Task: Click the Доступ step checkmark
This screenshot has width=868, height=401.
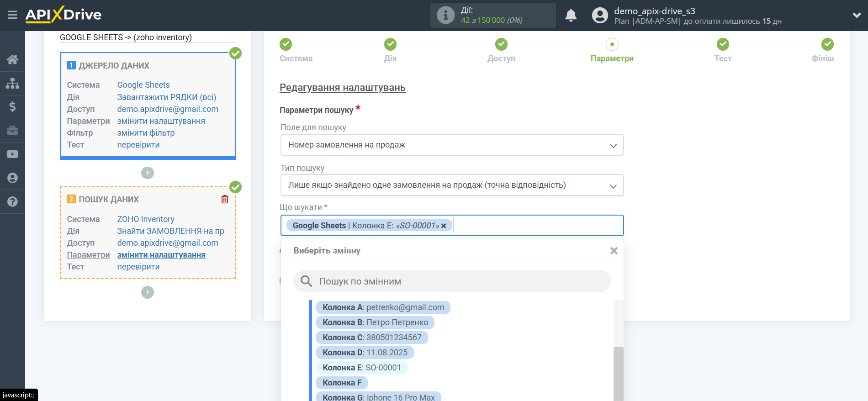Action: click(x=501, y=44)
